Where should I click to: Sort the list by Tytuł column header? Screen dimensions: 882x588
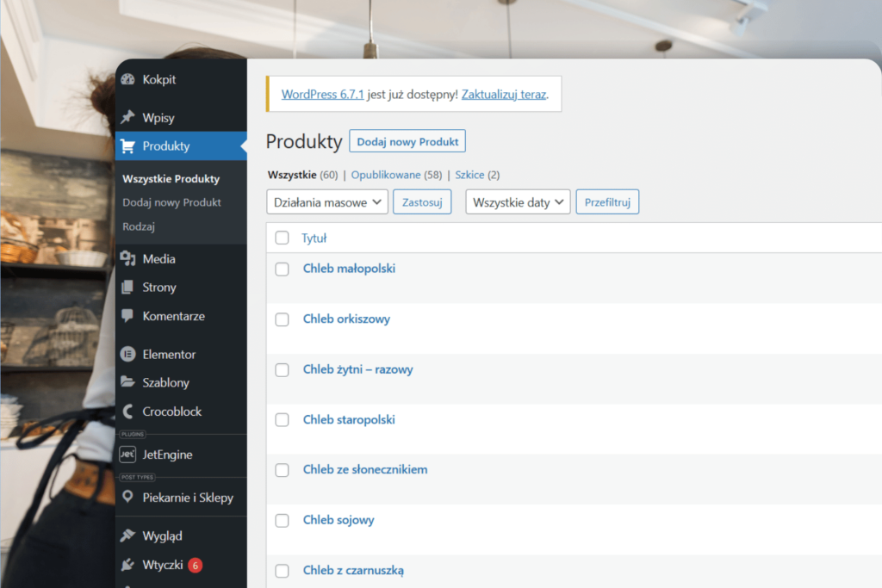314,238
